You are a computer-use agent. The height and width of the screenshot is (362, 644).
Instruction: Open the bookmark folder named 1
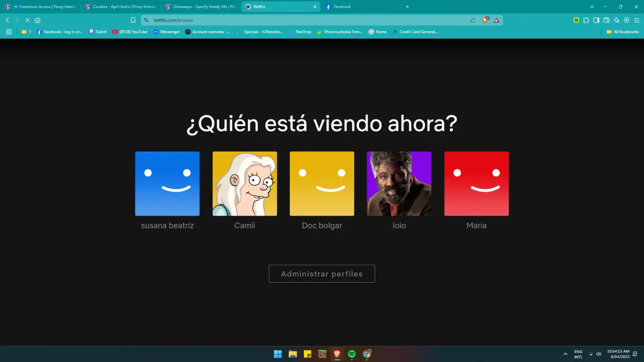click(26, 32)
